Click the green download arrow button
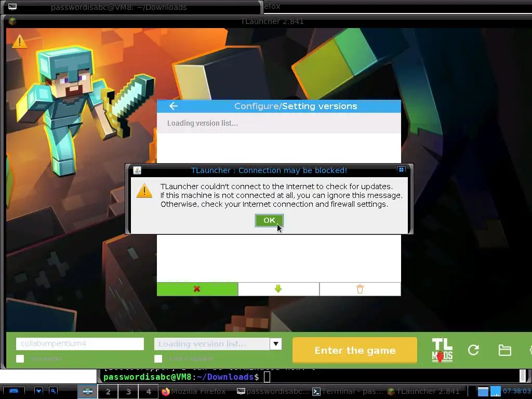 [278, 289]
